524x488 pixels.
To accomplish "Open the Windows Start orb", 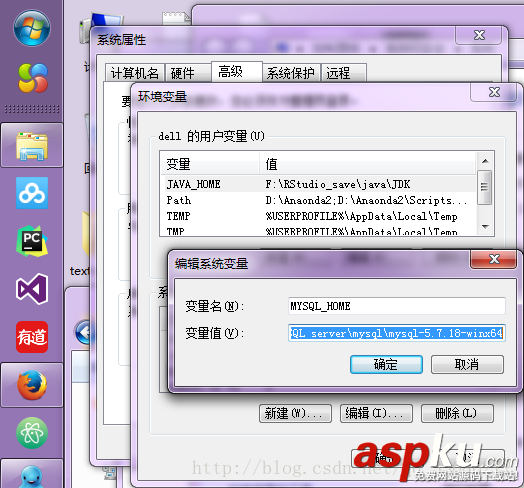I will (32, 28).
